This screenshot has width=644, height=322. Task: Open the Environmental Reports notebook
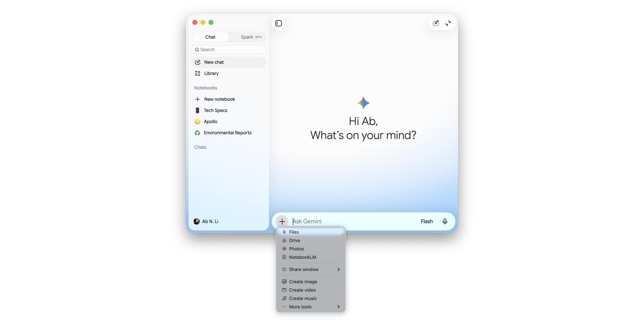coord(229,133)
